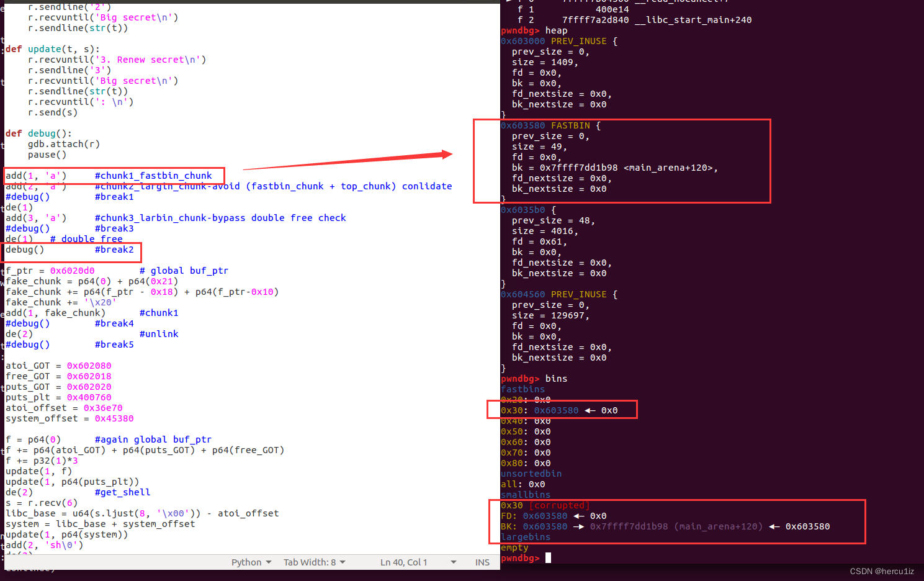This screenshot has width=924, height=581.
Task: Click the '#break2' comment
Action: 114,250
